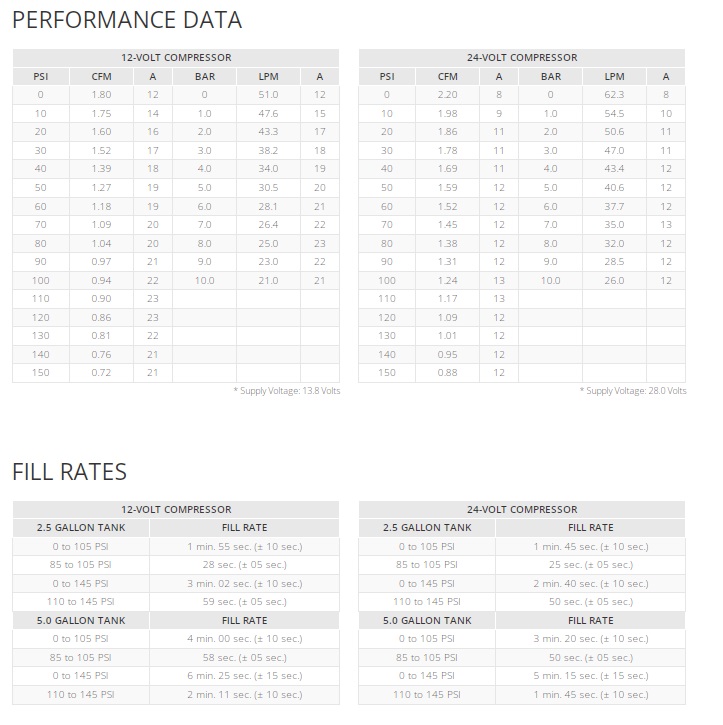The image size is (723, 725).
Task: Click the 4 min. 00 sec. fill rate
Action: [x=244, y=638]
